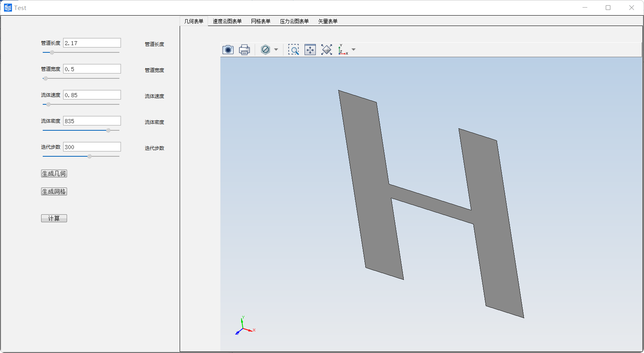Click the 迭代步数 slider handle
Viewport: 644px width, 353px height.
click(89, 156)
